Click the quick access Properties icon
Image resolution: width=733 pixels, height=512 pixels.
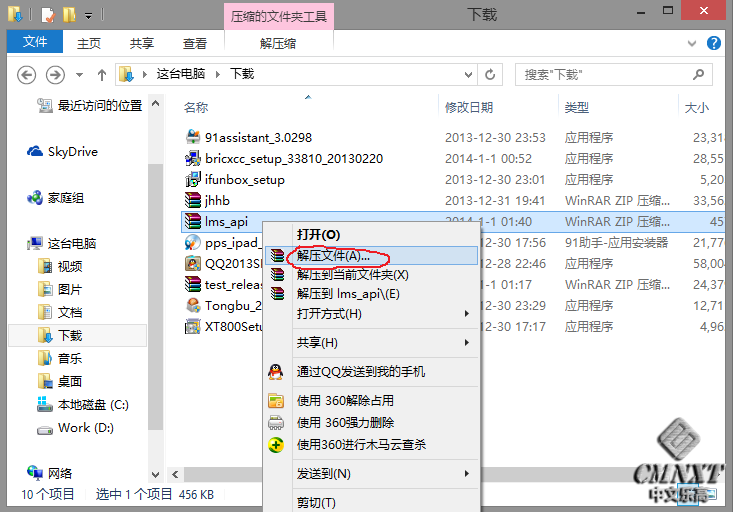click(x=48, y=15)
